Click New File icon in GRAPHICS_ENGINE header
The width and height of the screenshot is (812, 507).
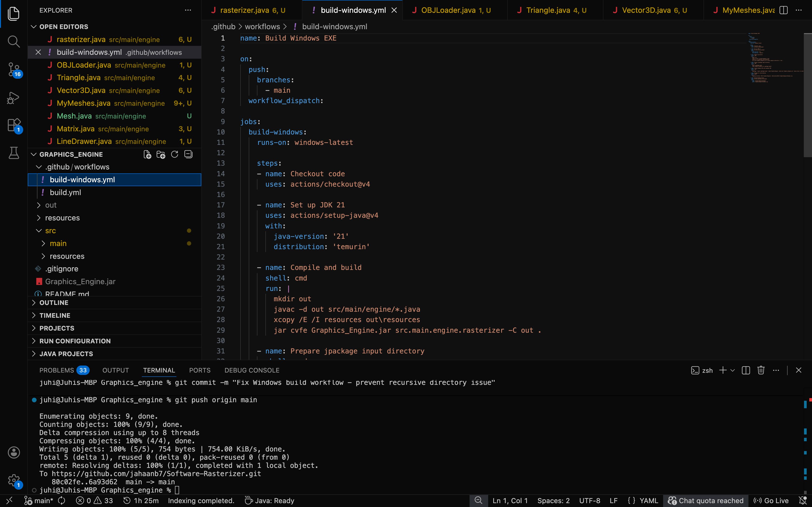click(147, 154)
